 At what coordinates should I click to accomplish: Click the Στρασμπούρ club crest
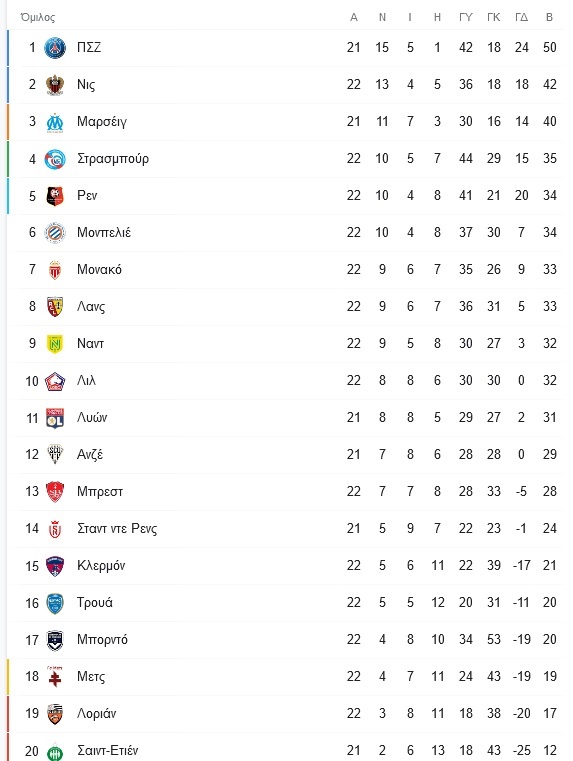[55, 159]
